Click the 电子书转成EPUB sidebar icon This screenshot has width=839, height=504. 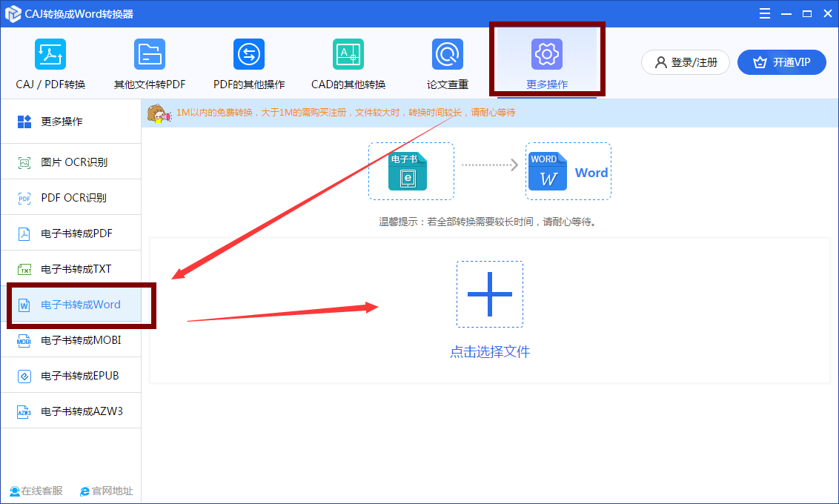(x=24, y=376)
